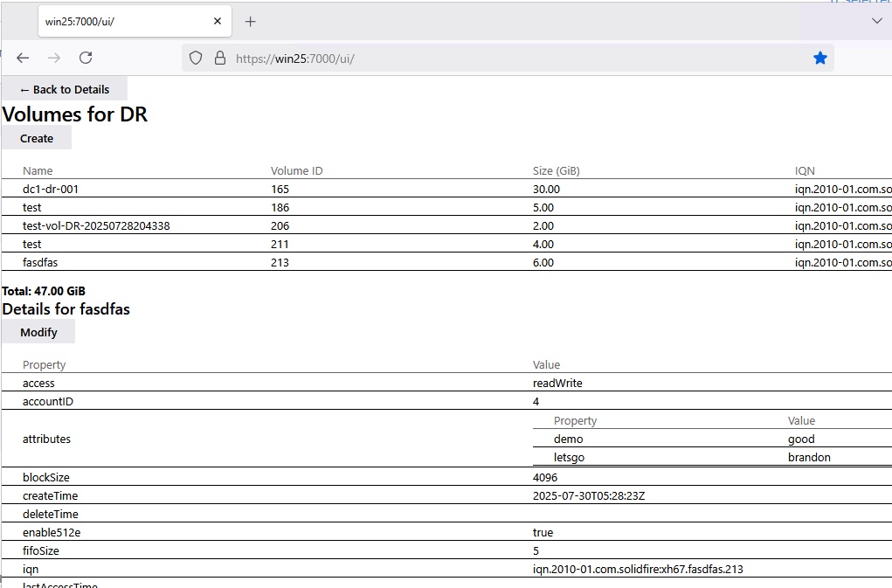Select the fasdfas volume row
The width and height of the screenshot is (892, 588).
[446, 262]
